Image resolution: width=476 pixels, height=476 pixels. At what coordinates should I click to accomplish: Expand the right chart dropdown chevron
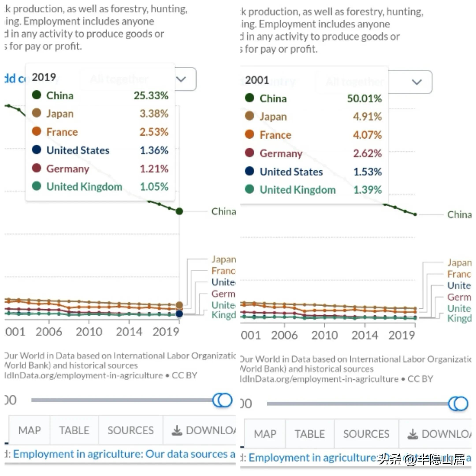coord(417,82)
